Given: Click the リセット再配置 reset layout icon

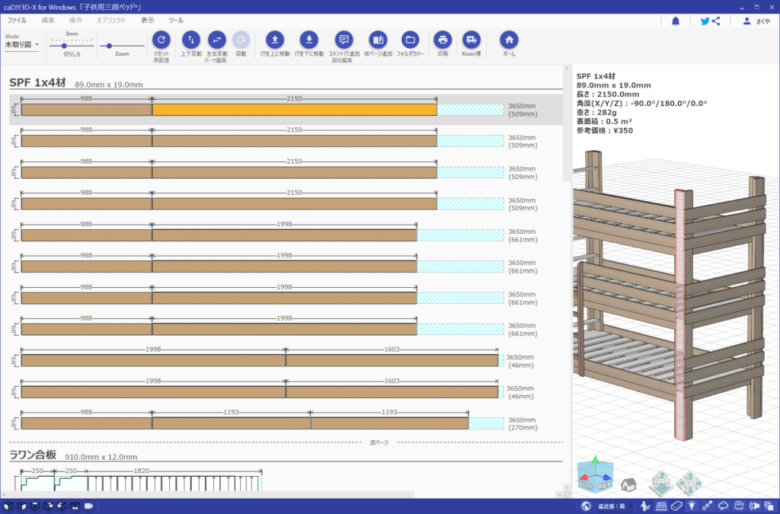Looking at the screenshot, I should [x=161, y=40].
